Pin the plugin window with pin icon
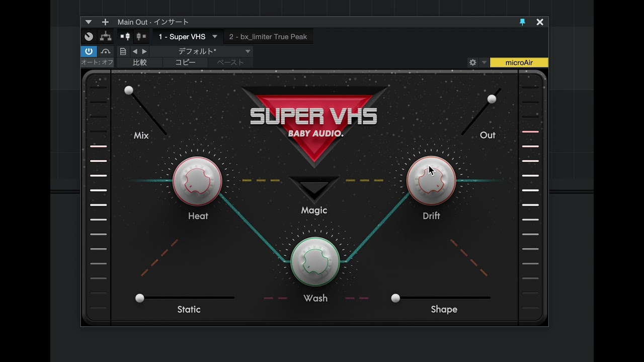 tap(522, 22)
